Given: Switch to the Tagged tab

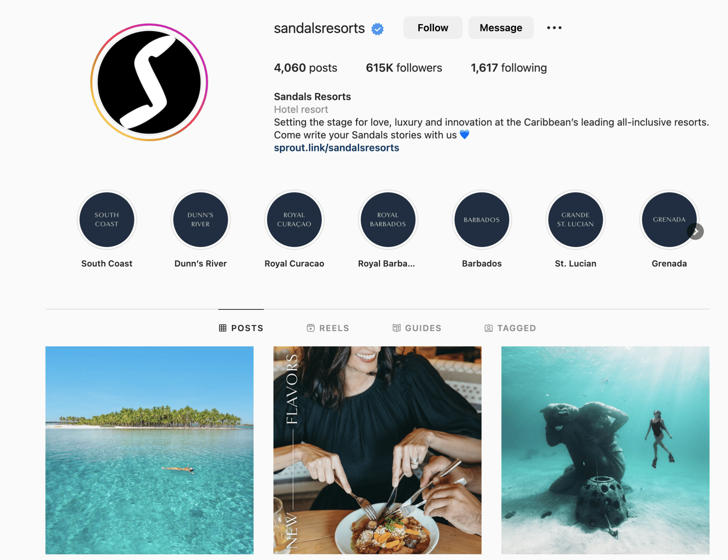Looking at the screenshot, I should point(510,328).
